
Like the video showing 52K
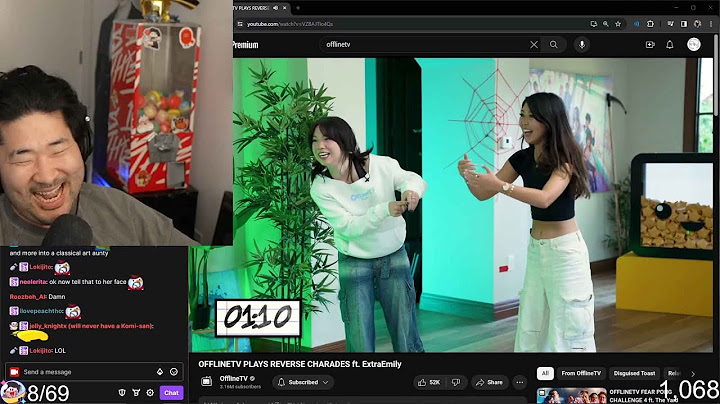(429, 382)
